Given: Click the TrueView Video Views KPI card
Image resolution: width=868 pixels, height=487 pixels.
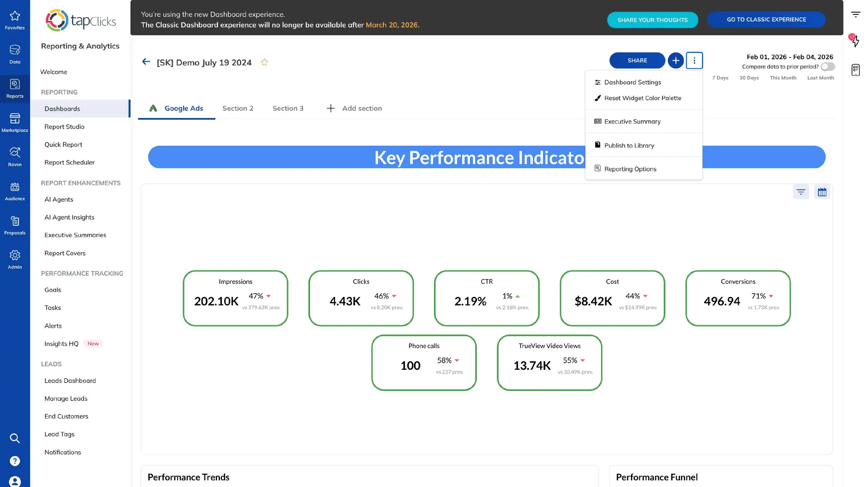Looking at the screenshot, I should (549, 363).
